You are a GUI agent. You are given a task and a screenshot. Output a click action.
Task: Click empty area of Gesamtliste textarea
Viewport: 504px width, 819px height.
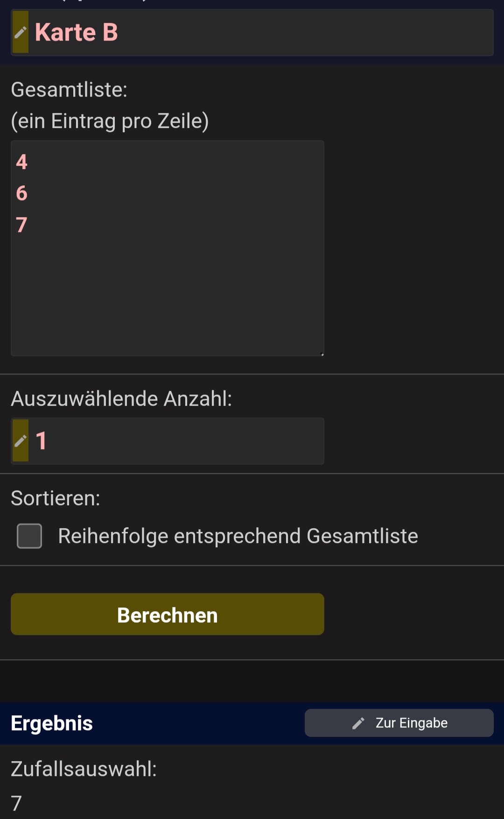(x=168, y=289)
